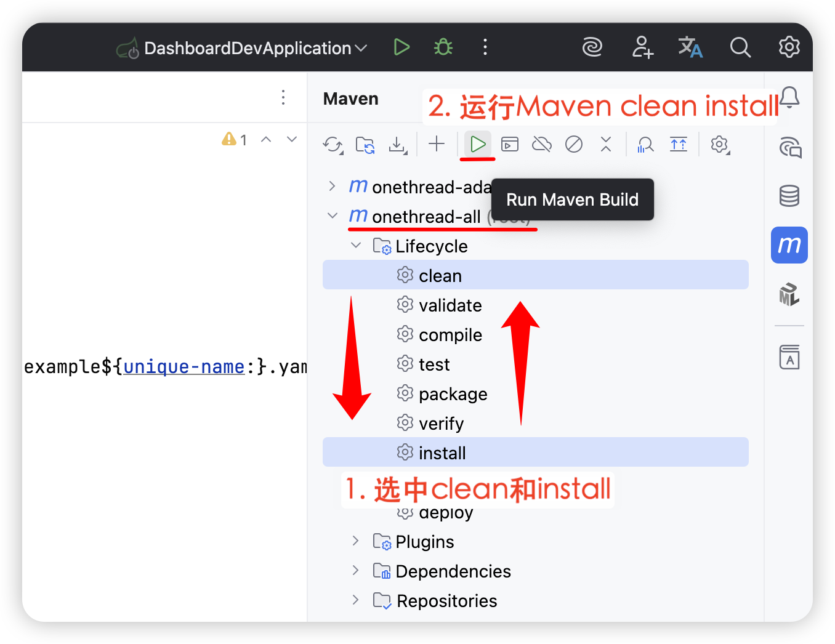This screenshot has width=835, height=644.
Task: Open the book with letter A sidebar icon
Action: click(x=789, y=357)
